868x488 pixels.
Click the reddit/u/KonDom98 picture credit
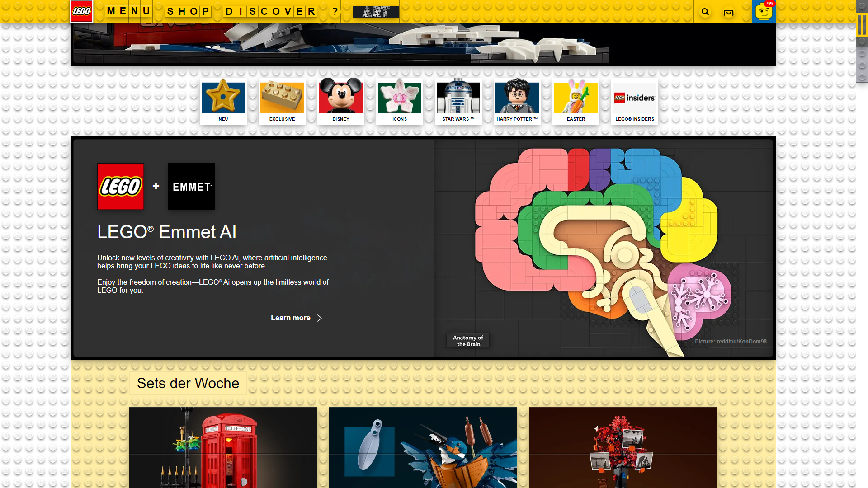[731, 342]
